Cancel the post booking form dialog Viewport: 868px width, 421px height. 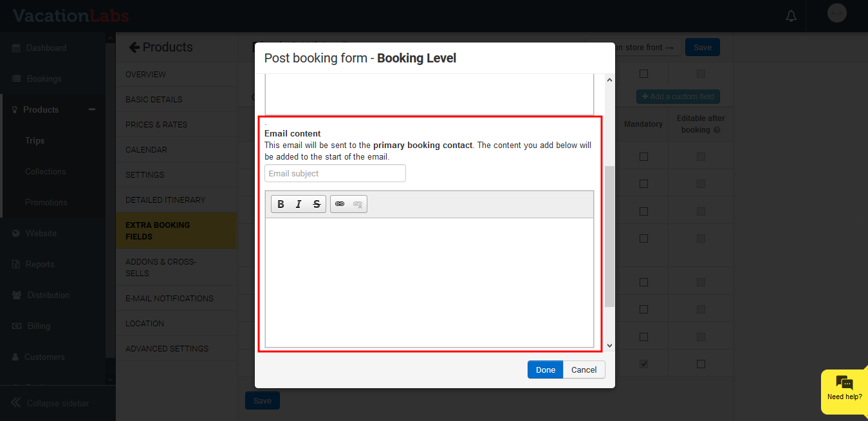584,370
